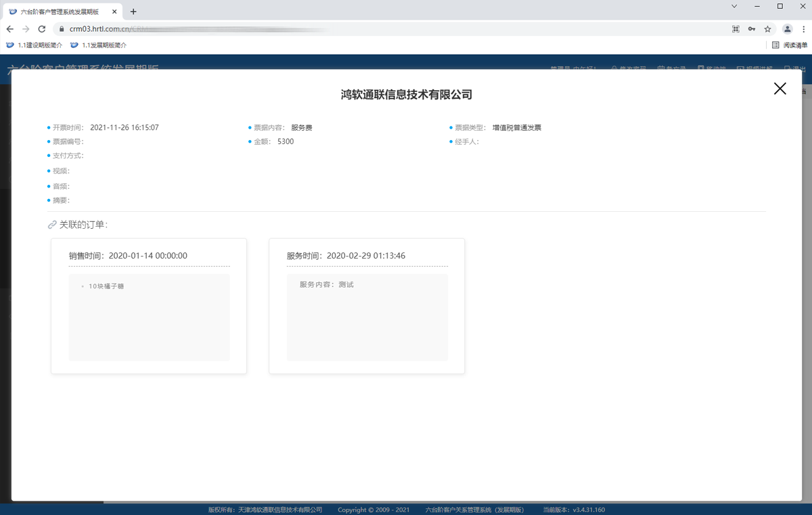Open saved passwords key icon
The height and width of the screenshot is (515, 812).
click(x=752, y=29)
